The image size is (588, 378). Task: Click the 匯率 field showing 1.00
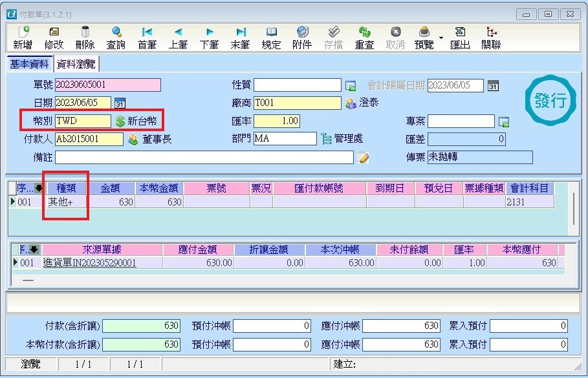pyautogui.click(x=277, y=121)
